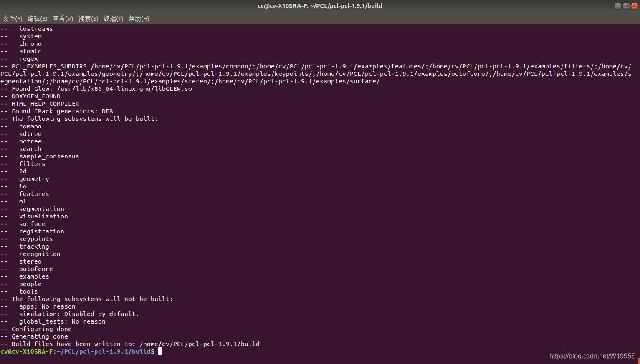Screen dimensions: 640x364
Task: Click 'global_tests: No reason' line
Action: click(53, 321)
